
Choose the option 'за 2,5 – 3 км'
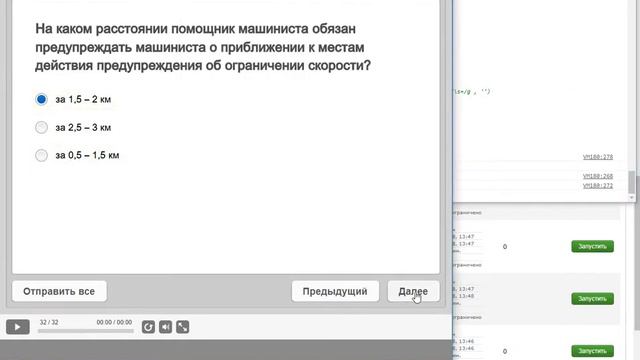pyautogui.click(x=41, y=127)
